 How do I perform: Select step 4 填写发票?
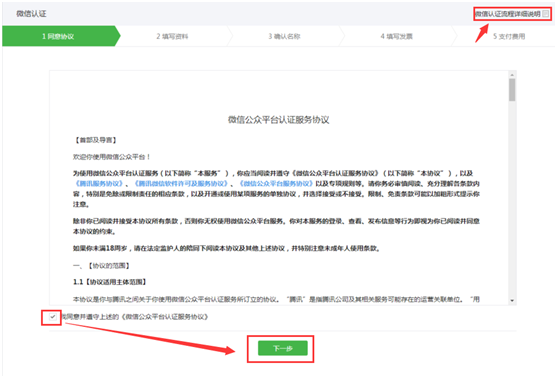pos(396,36)
